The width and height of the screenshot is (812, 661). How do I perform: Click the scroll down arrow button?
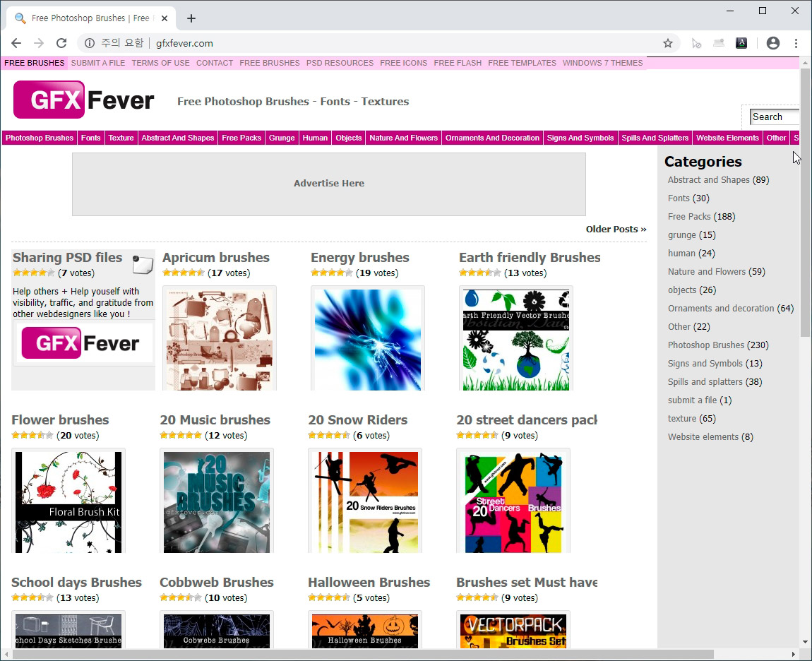(x=805, y=642)
